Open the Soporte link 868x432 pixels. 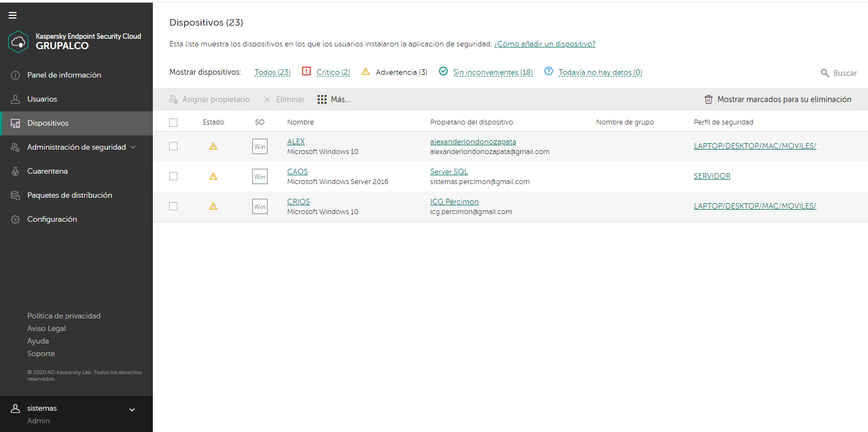pos(41,353)
